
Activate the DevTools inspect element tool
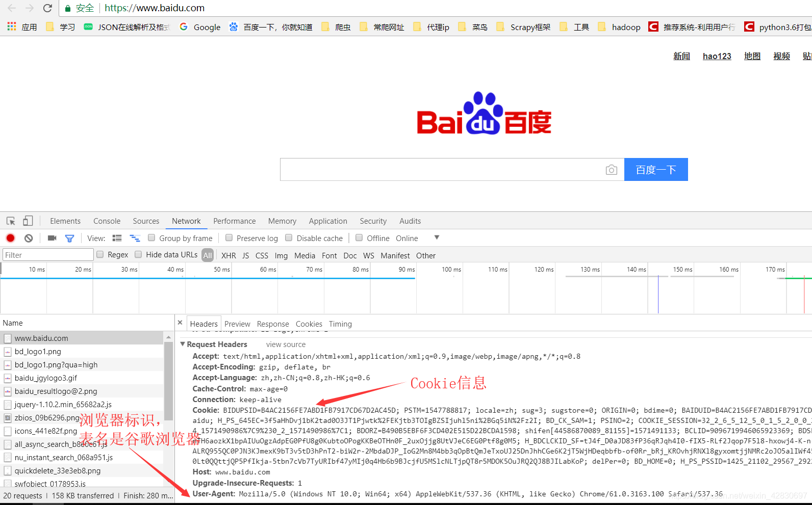11,221
